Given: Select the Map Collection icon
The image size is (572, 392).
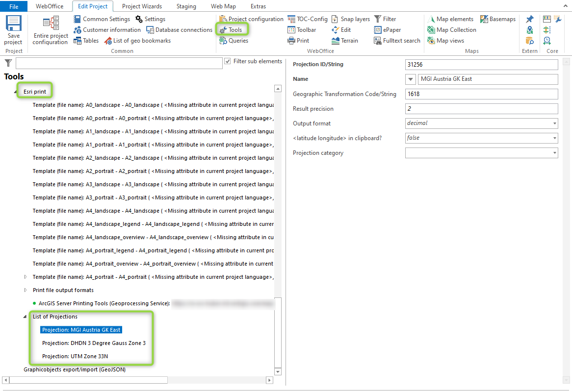Looking at the screenshot, I should tap(451, 30).
